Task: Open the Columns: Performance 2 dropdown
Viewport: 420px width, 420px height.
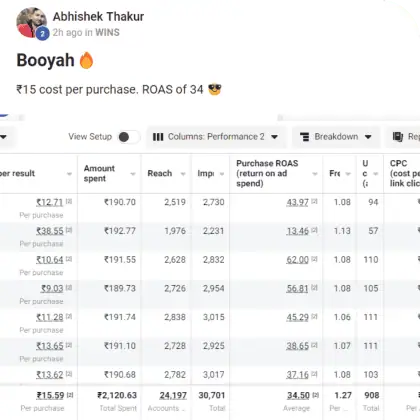Action: [x=215, y=137]
